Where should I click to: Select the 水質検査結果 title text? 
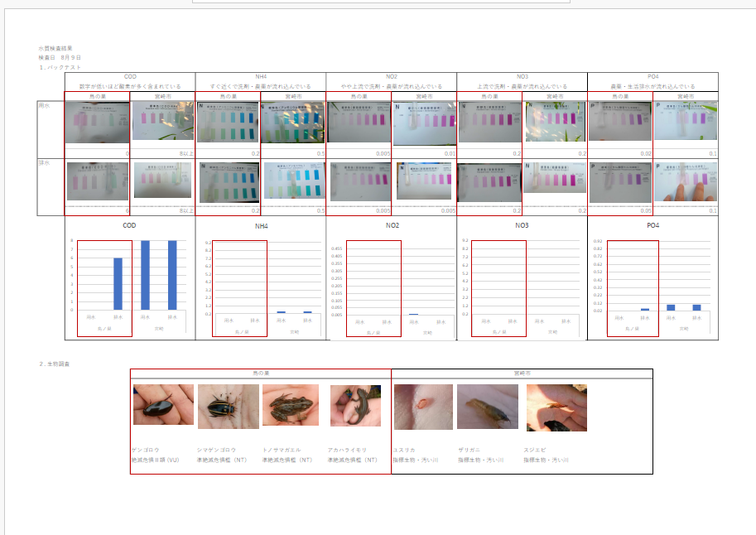point(51,49)
